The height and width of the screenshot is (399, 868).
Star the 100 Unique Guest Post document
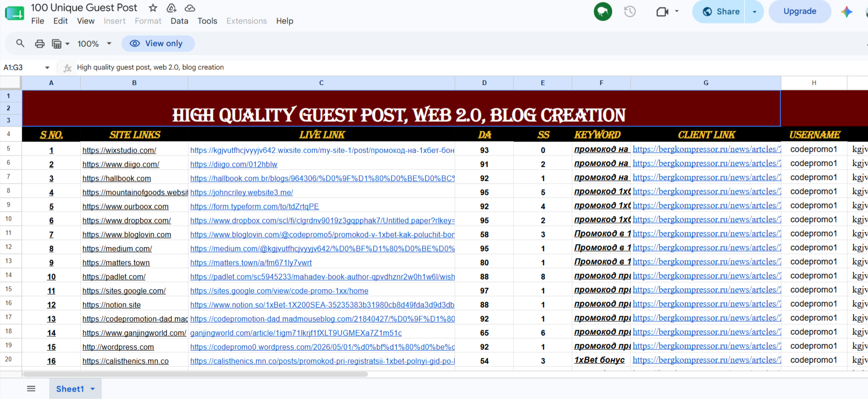pos(153,7)
